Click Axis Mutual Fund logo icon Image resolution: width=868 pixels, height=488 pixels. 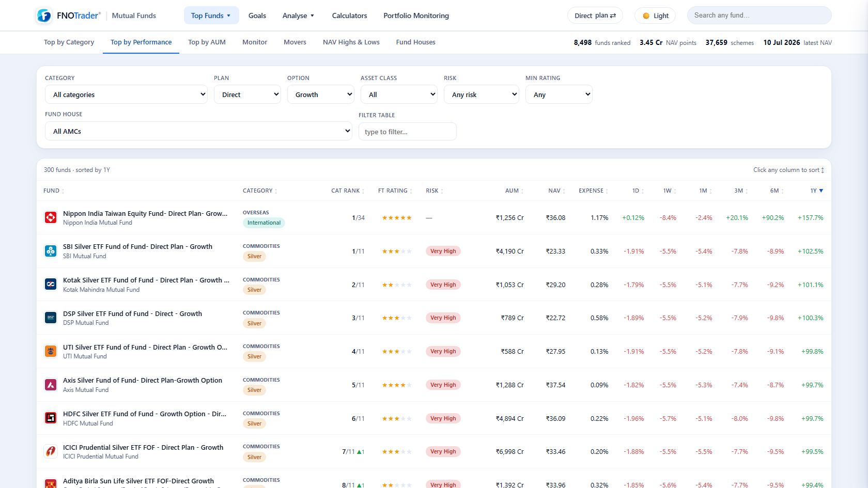(51, 385)
